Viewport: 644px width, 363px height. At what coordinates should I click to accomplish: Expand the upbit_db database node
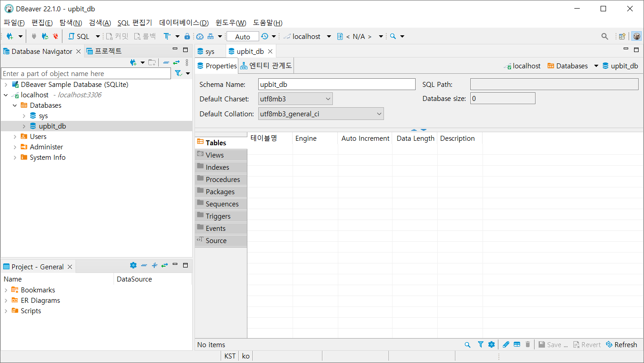tap(24, 126)
